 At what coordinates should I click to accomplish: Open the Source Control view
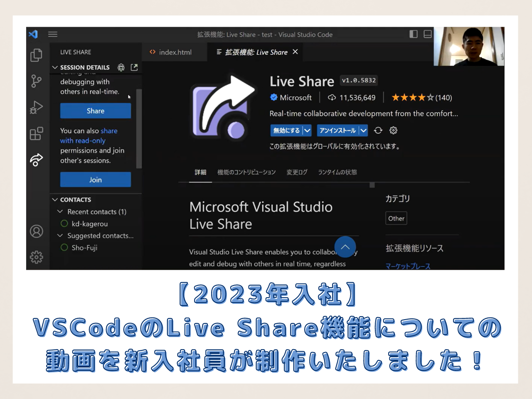(x=36, y=81)
